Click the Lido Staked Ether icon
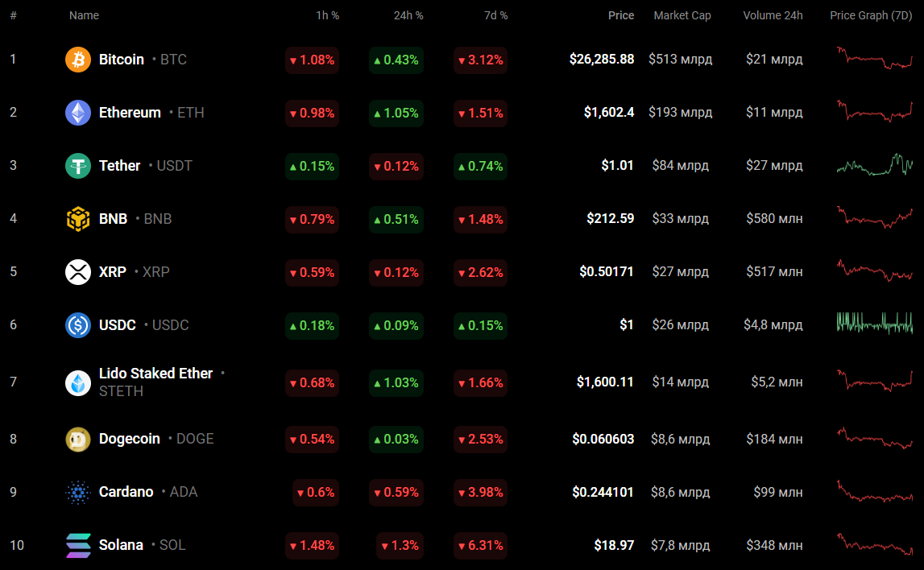Image resolution: width=924 pixels, height=570 pixels. (78, 382)
